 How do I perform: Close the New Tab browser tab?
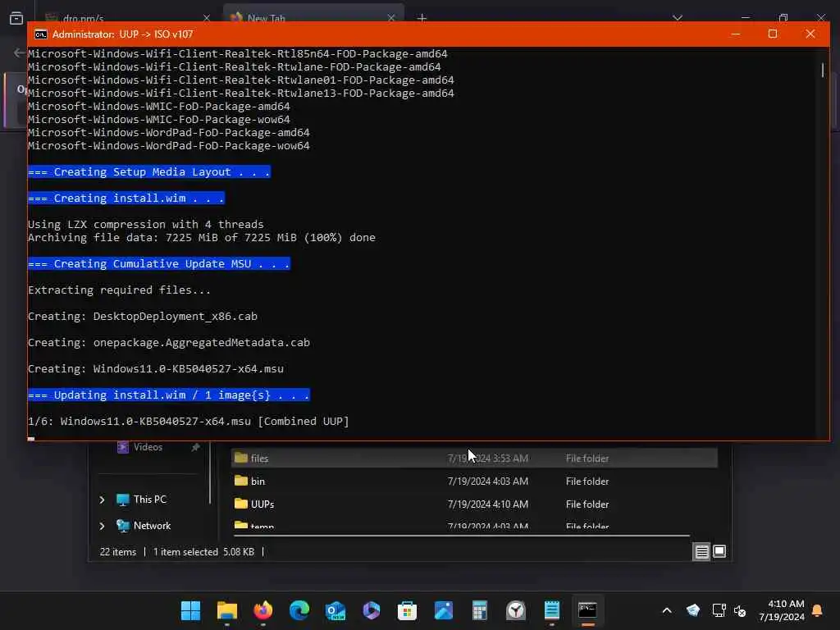(391, 18)
